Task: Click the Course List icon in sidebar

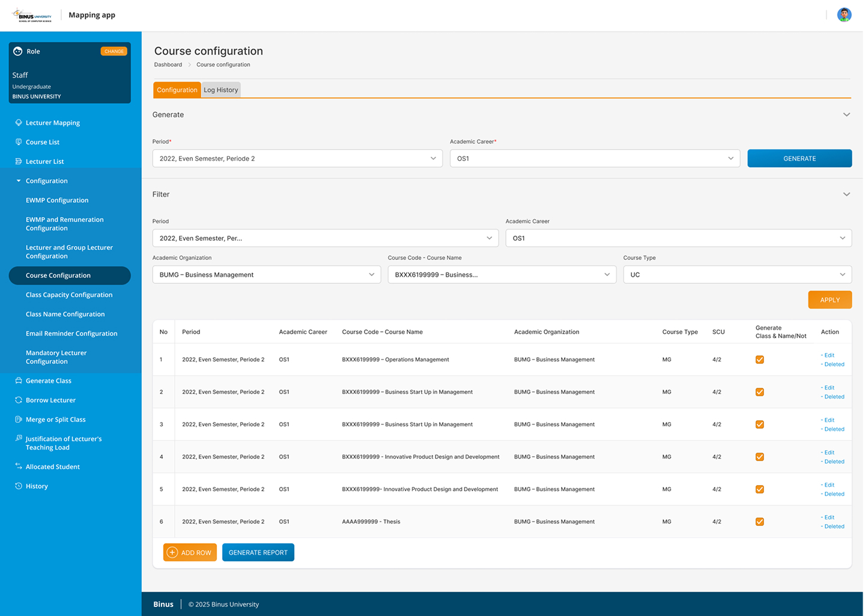Action: coord(19,142)
